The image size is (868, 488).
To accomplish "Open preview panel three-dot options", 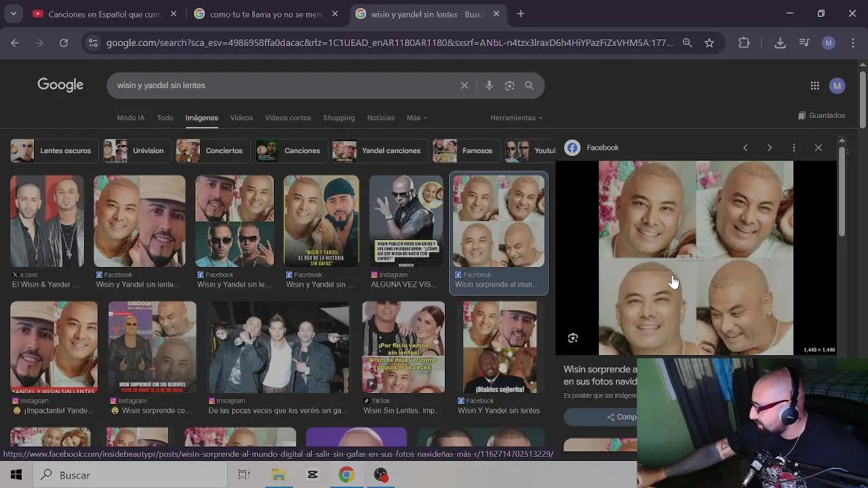I will pyautogui.click(x=794, y=148).
